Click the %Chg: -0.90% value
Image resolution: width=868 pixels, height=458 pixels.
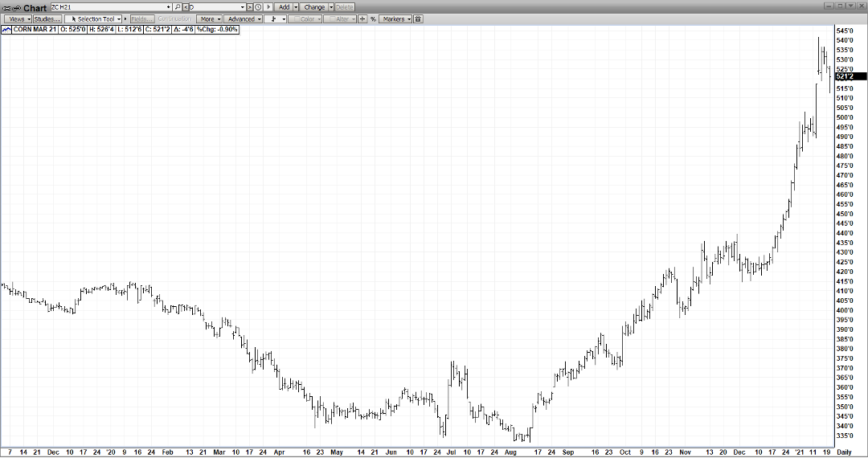pyautogui.click(x=217, y=29)
